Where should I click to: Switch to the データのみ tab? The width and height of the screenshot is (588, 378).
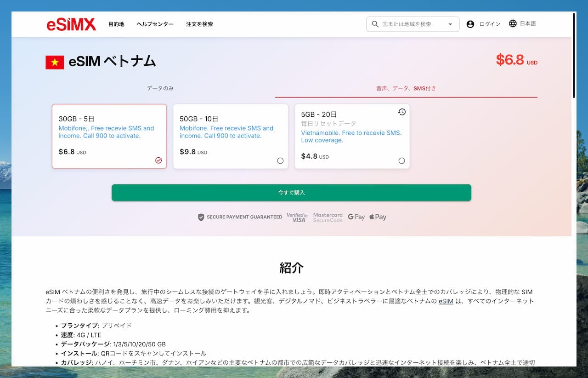coord(160,88)
